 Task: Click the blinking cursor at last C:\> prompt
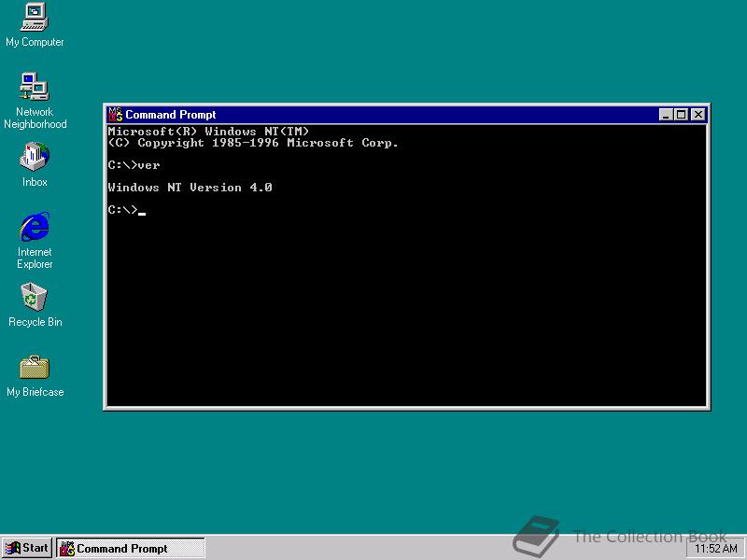click(x=142, y=214)
